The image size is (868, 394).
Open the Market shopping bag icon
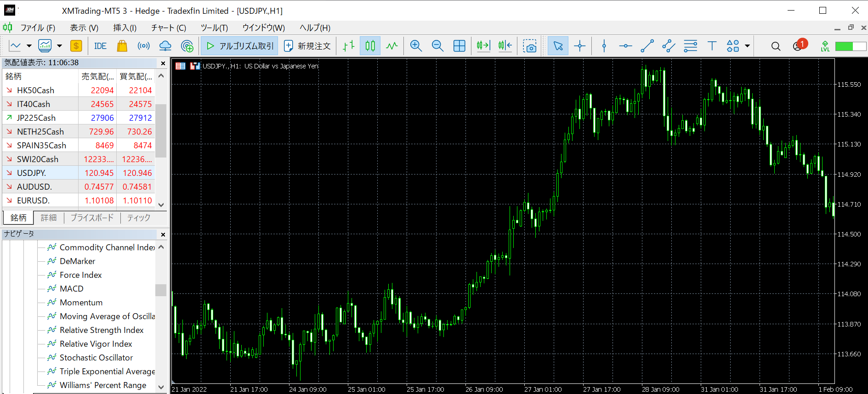pyautogui.click(x=122, y=46)
